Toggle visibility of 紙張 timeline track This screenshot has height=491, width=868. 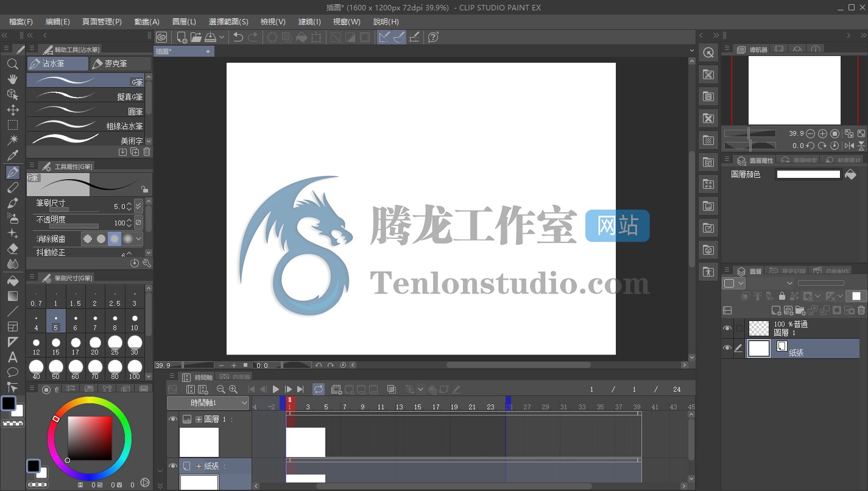[x=173, y=466]
